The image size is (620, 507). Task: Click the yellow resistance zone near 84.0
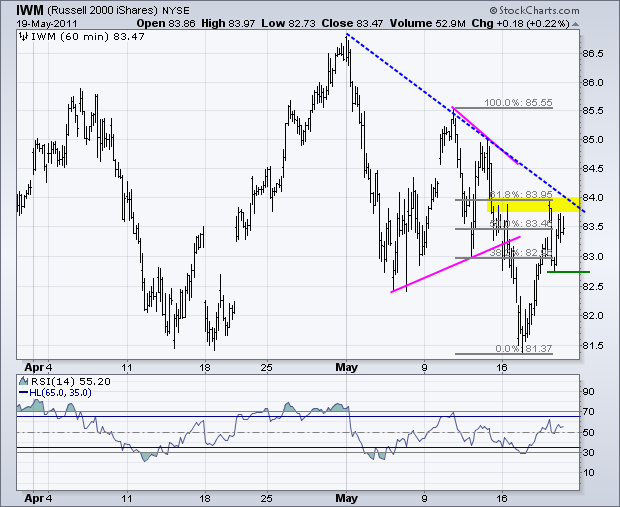(x=533, y=205)
